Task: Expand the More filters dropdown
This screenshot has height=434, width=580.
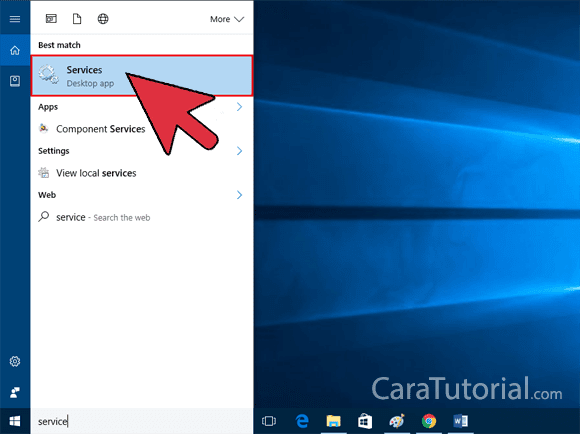Action: 227,19
